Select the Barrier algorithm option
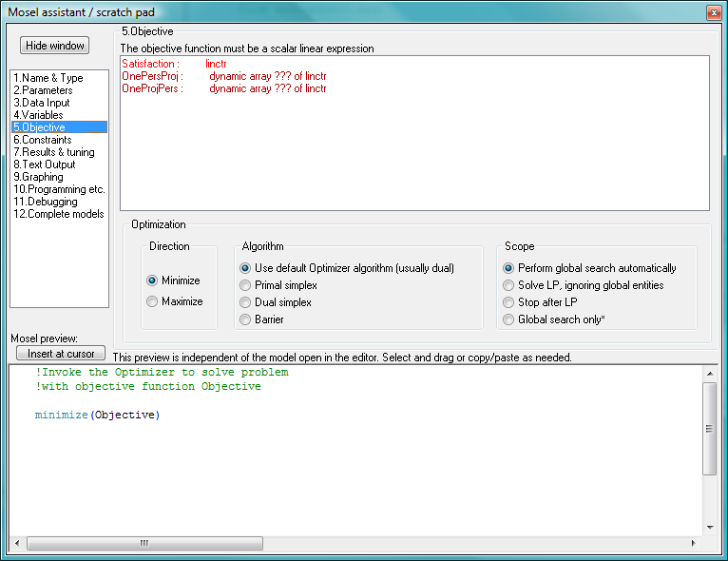This screenshot has width=728, height=561. 246,319
